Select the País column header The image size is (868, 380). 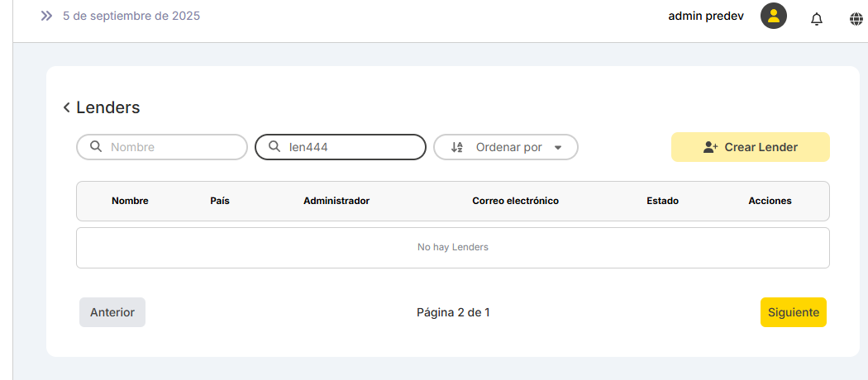(x=220, y=201)
